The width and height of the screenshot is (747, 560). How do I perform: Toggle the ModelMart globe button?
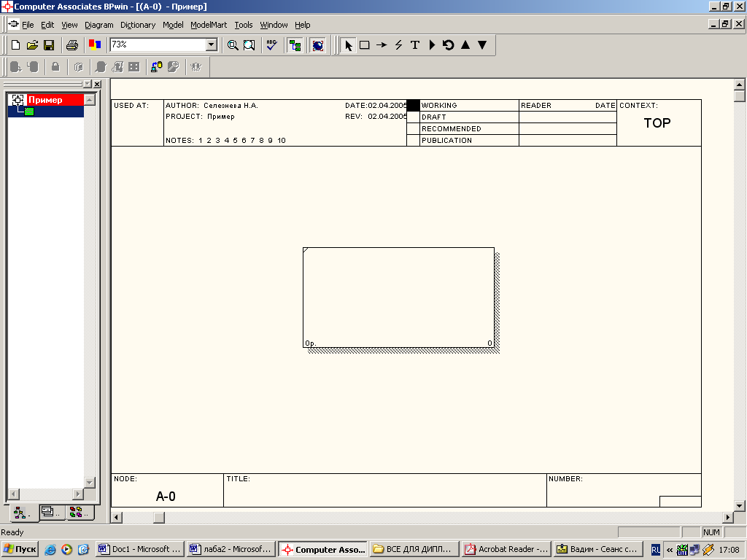[317, 45]
